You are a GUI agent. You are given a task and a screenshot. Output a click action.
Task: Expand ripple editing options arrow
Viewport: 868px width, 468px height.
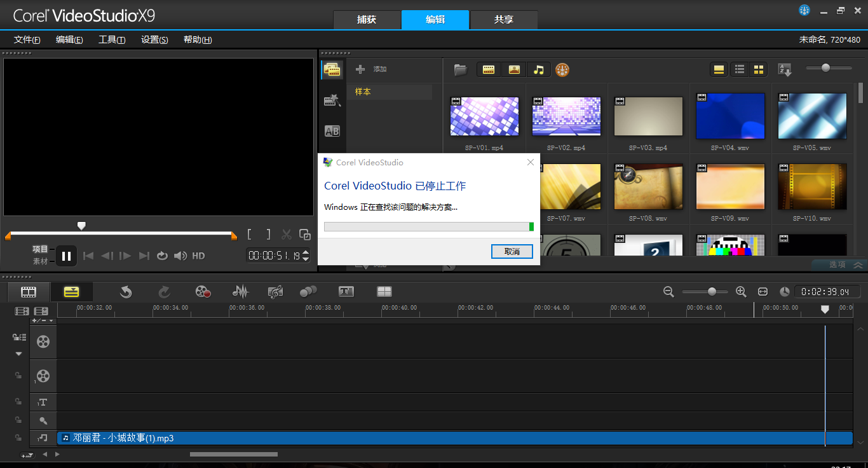pyautogui.click(x=18, y=354)
